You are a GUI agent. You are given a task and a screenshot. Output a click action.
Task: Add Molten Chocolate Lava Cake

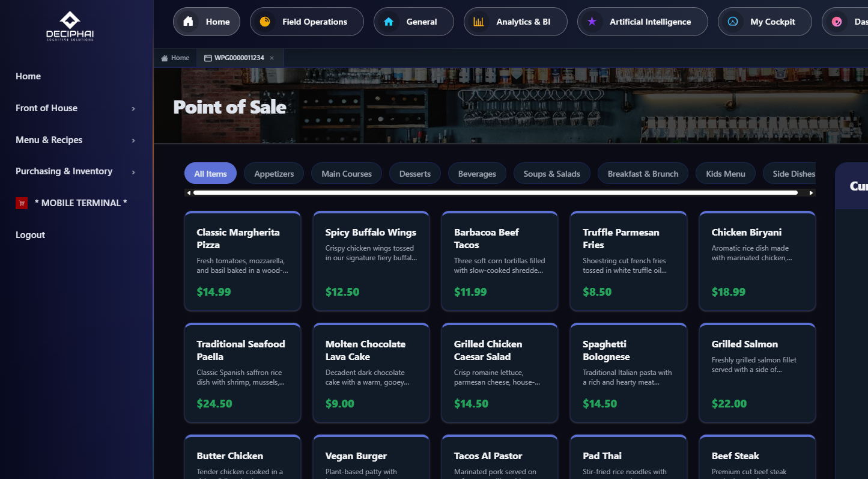(x=371, y=373)
